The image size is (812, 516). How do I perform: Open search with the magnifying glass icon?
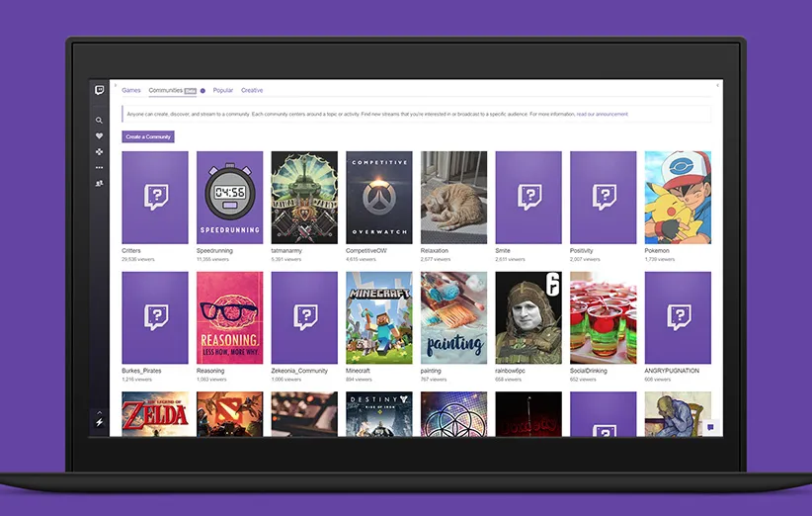tap(99, 121)
